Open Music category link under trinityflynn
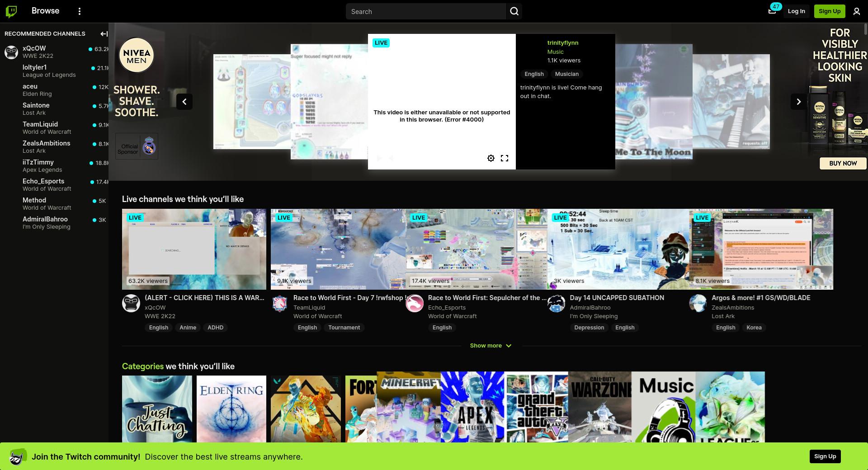 (556, 52)
